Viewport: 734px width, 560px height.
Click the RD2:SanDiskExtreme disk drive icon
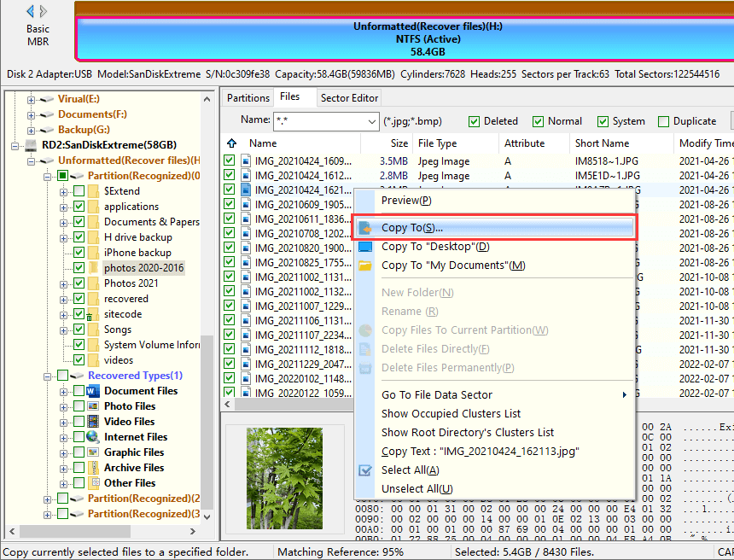[x=31, y=145]
